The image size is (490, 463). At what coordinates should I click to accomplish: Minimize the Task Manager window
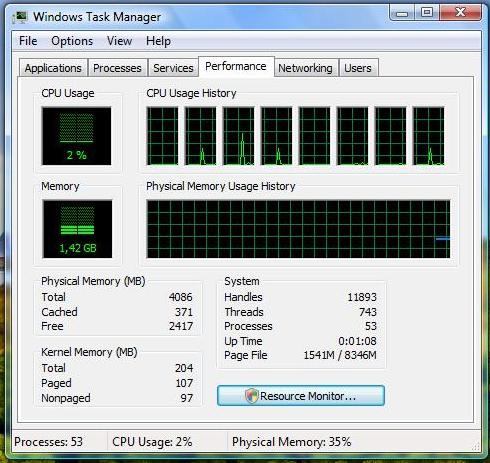point(402,13)
